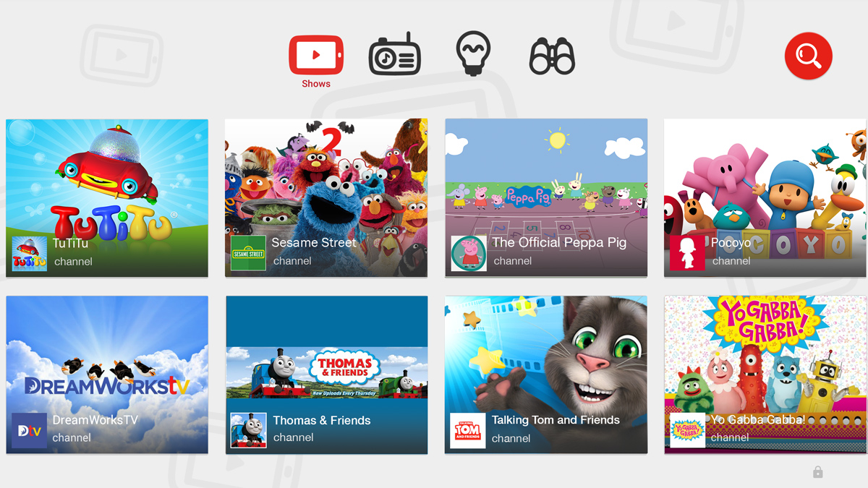Click the 'The Official Peppa Pig' title

pos(559,243)
